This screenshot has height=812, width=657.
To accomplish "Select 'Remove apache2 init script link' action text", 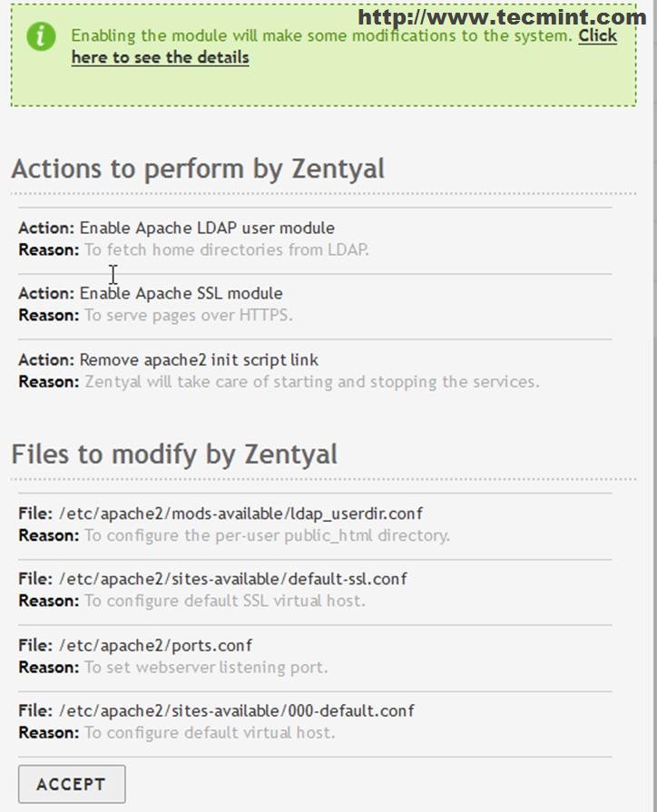I will 199,360.
